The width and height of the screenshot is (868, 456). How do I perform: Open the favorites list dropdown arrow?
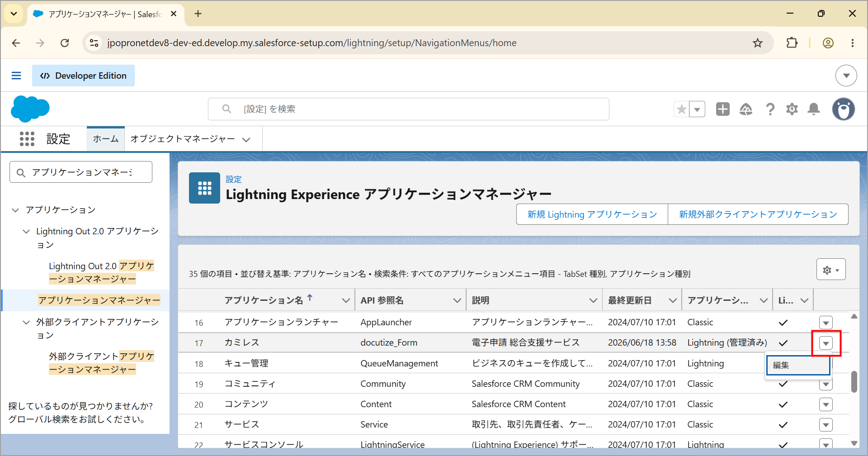tap(697, 109)
